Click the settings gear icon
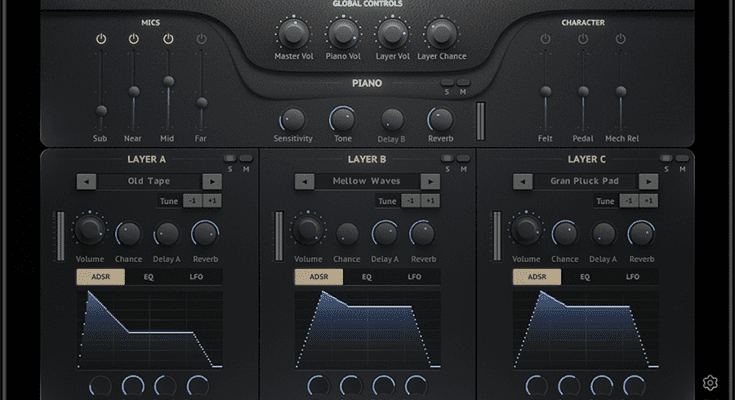735x400 pixels. [x=710, y=383]
